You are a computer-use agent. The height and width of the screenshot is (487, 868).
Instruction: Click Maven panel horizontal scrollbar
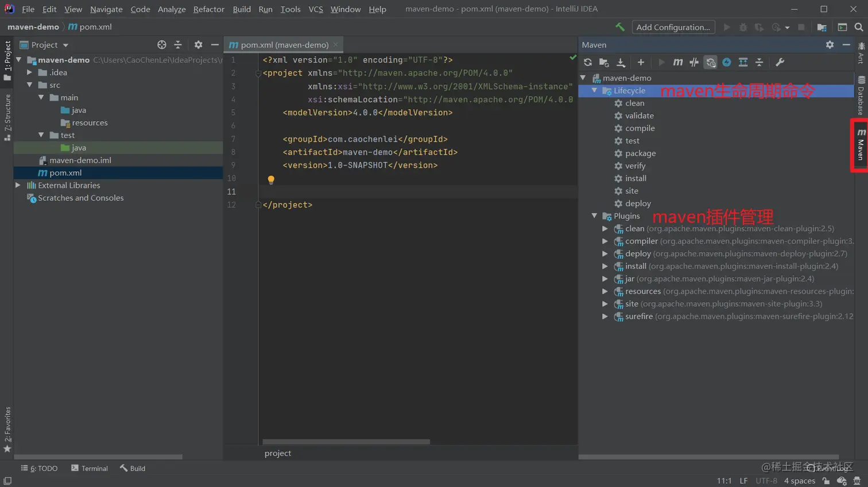(709, 457)
